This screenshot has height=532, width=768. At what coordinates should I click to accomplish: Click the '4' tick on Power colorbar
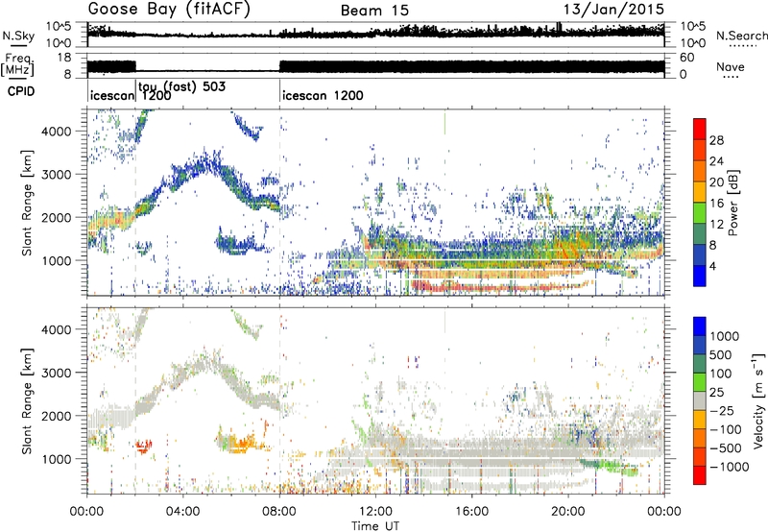coord(713,266)
